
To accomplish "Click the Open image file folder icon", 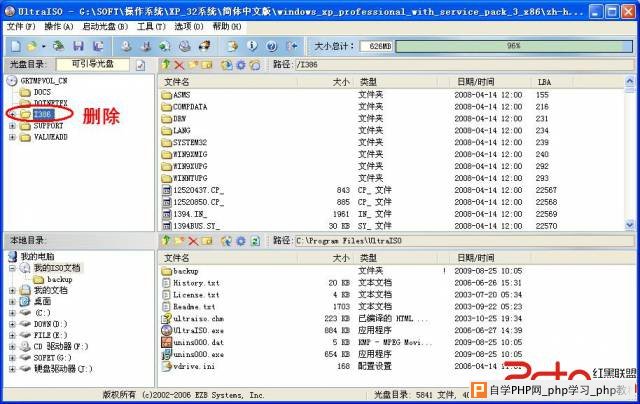I will 31,46.
